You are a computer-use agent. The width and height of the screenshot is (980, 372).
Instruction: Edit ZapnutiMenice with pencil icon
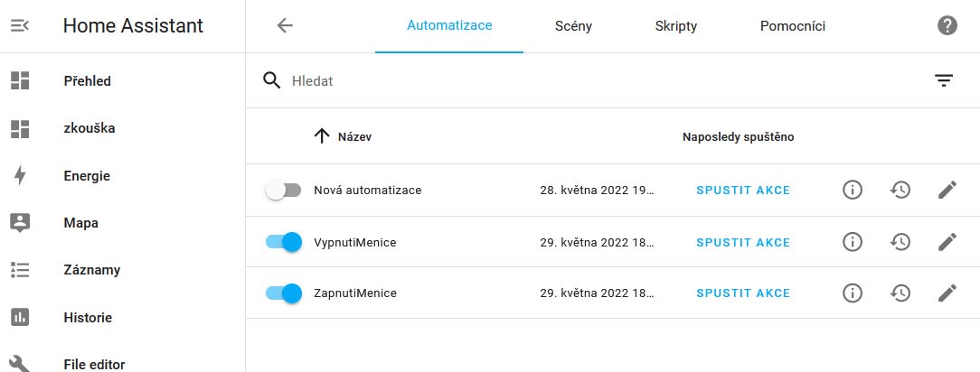click(947, 293)
